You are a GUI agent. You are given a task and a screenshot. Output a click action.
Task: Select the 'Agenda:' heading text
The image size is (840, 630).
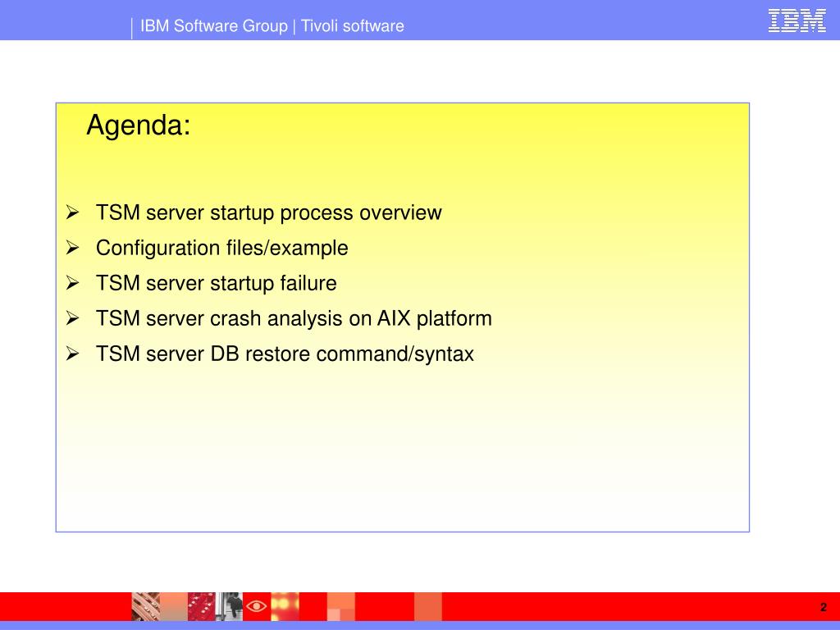click(x=139, y=126)
